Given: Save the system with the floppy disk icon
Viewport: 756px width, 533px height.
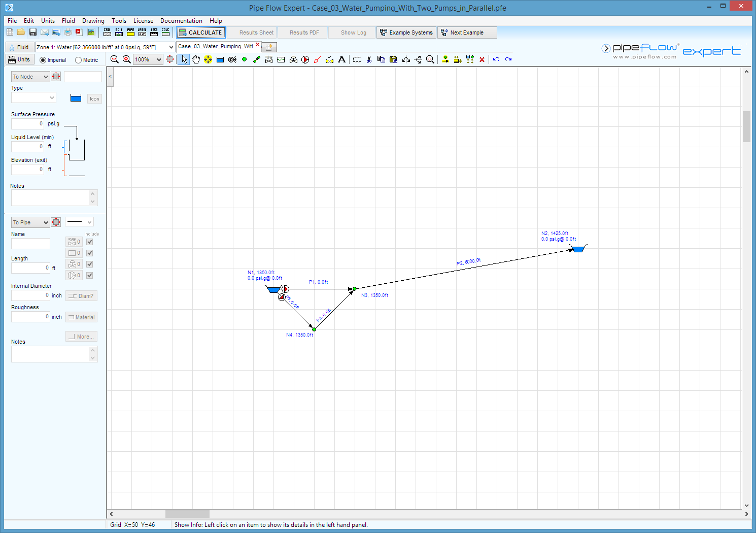Looking at the screenshot, I should (x=33, y=32).
